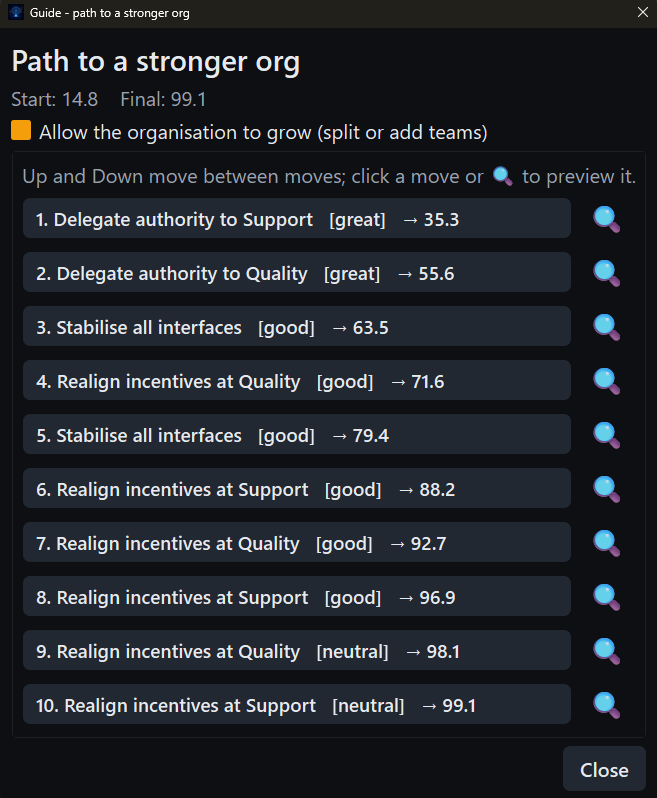Viewport: 657px width, 798px height.
Task: Select move Delegate authority to Support
Action: (x=297, y=218)
